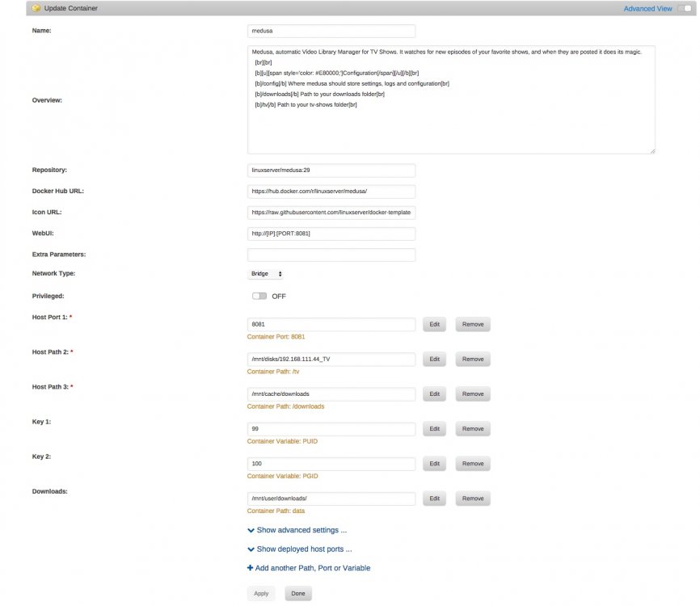The height and width of the screenshot is (606, 700).
Task: Click the Host Port 1 field with 8081
Action: click(x=331, y=325)
